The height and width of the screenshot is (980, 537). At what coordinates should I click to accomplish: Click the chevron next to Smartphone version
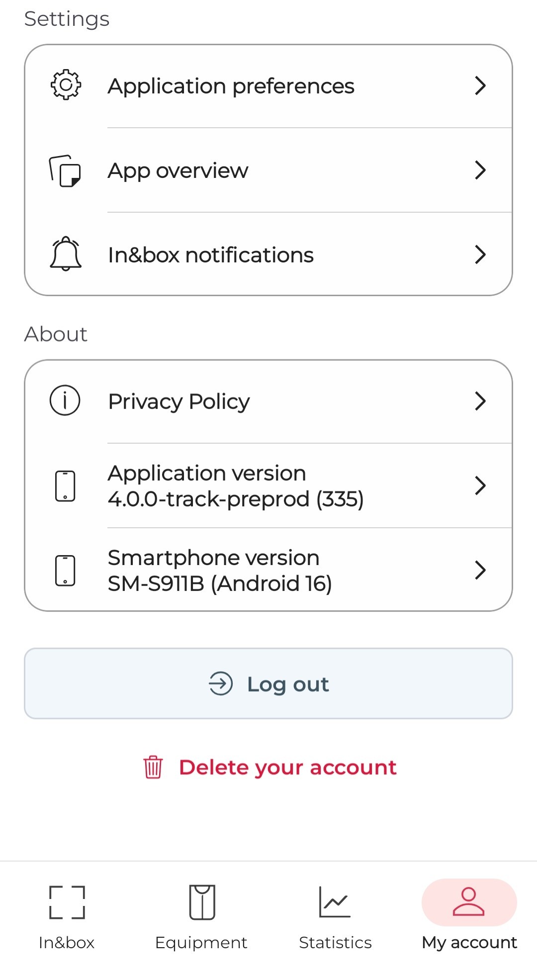tap(480, 570)
